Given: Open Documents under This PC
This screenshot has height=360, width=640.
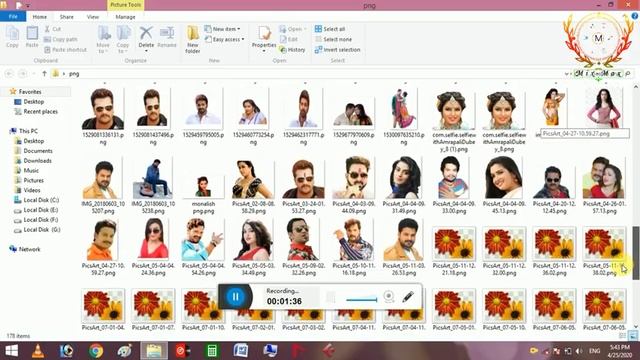Looking at the screenshot, I should (x=38, y=151).
